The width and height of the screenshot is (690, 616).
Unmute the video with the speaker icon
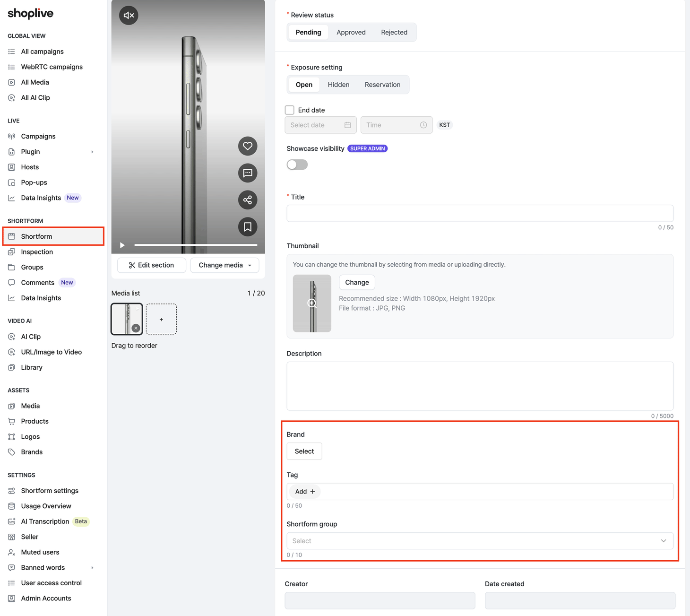(129, 16)
